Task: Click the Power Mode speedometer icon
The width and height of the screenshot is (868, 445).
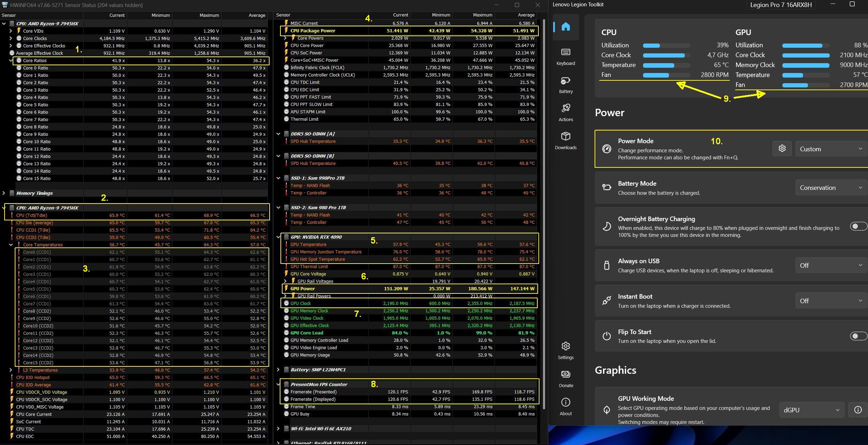Action: tap(607, 149)
